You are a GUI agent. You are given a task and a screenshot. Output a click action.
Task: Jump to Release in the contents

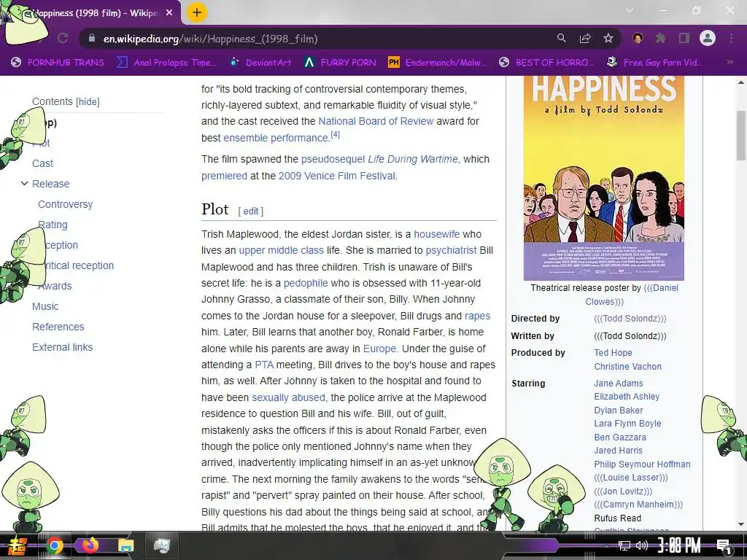coord(50,184)
